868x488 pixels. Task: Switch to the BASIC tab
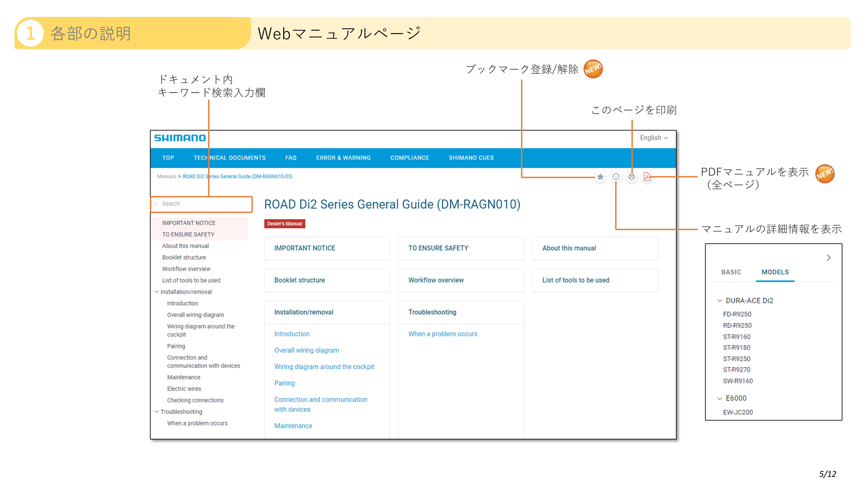pyautogui.click(x=731, y=272)
